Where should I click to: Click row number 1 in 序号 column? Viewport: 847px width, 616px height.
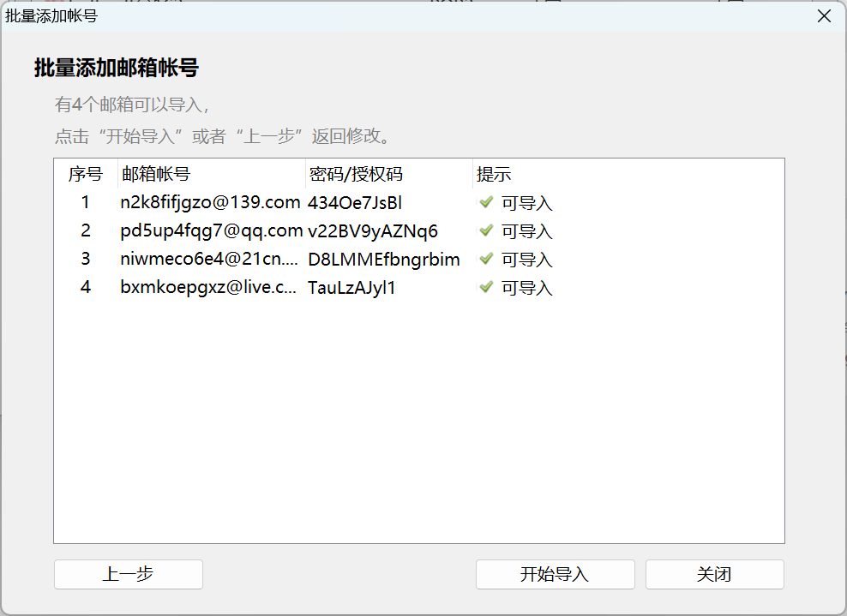coord(86,202)
